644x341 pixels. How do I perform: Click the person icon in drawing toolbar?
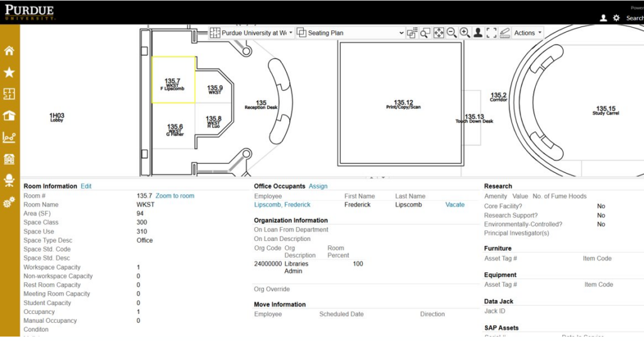[478, 33]
